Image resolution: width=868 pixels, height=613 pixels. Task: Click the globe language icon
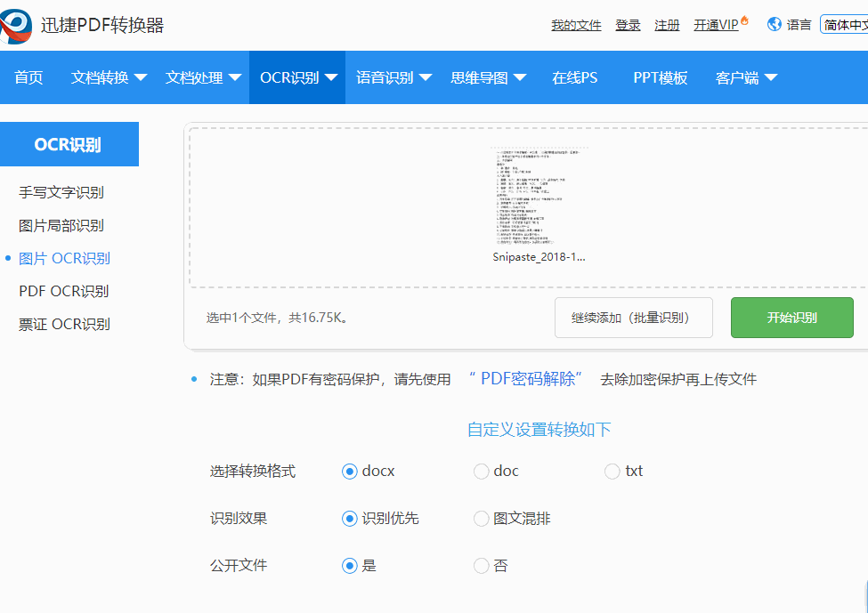point(774,24)
